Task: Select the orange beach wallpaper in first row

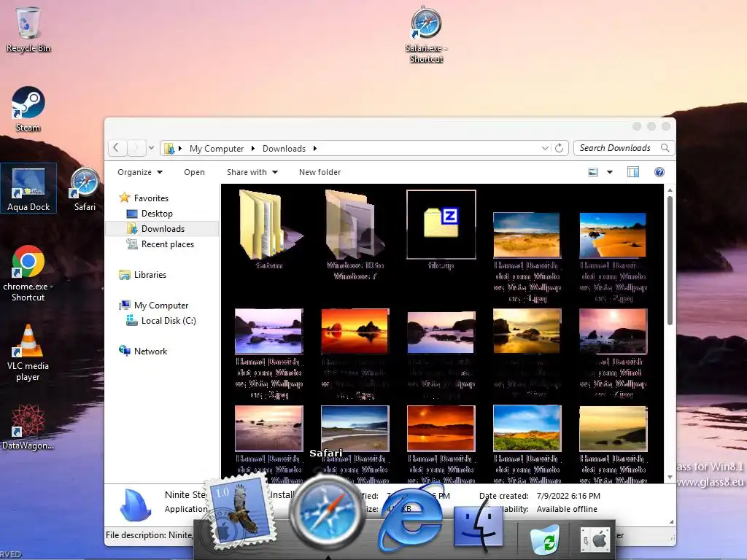Action: coord(613,235)
